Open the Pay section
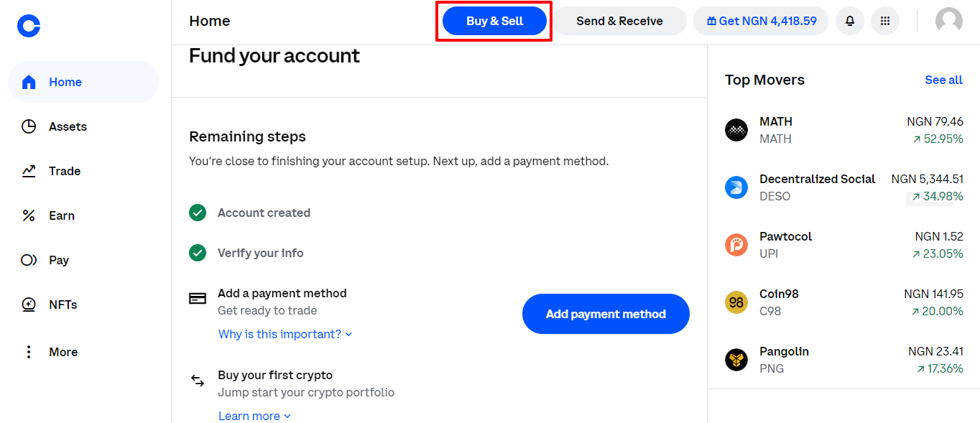This screenshot has height=423, width=980. pos(58,259)
